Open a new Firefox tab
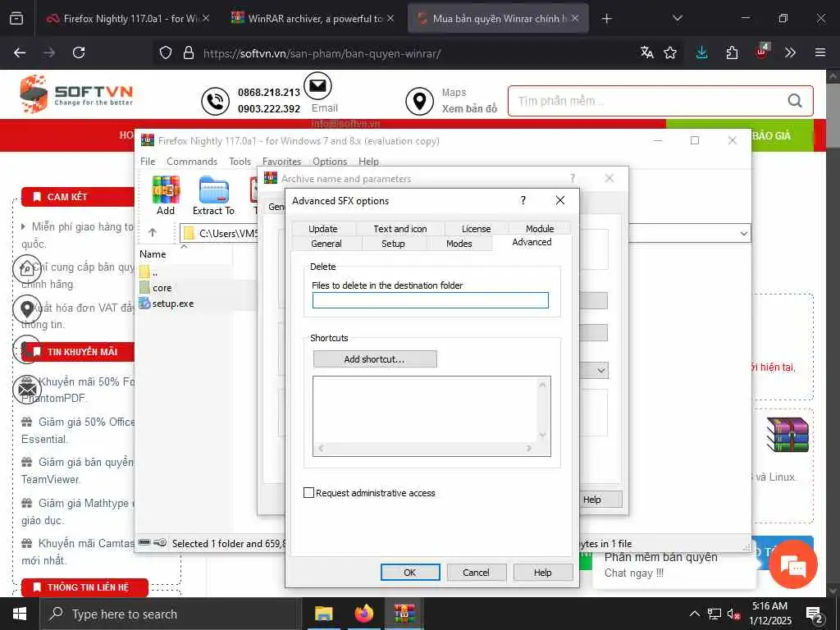Image resolution: width=840 pixels, height=630 pixels. [x=606, y=19]
